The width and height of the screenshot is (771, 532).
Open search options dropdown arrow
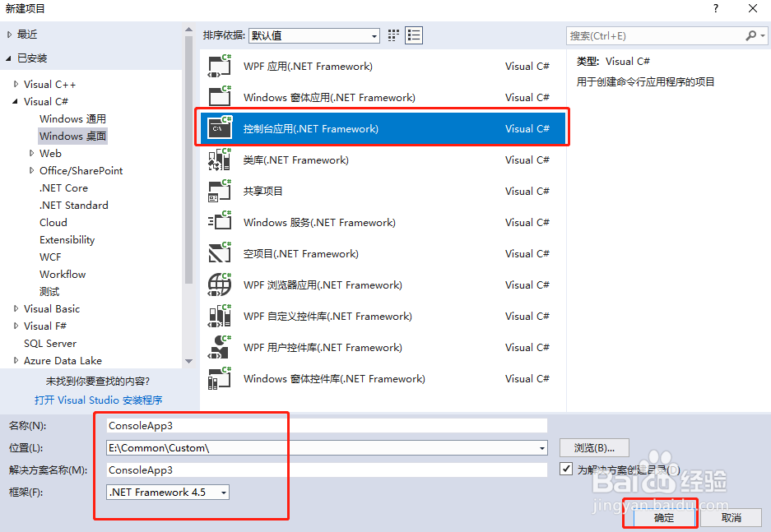coord(763,35)
